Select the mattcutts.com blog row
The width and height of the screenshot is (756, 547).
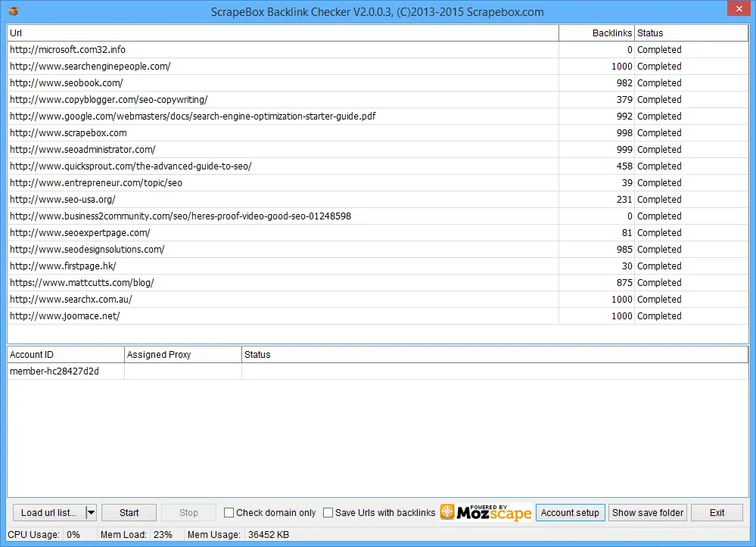coord(82,283)
